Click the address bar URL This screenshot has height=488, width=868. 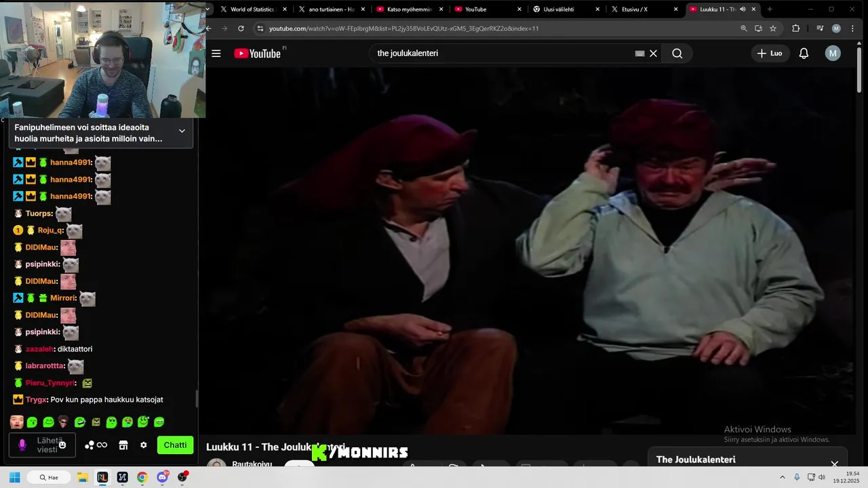tap(403, 28)
